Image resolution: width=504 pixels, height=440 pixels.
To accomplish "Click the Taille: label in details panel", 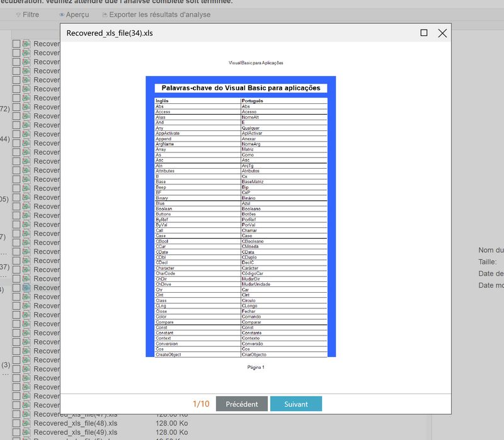I will pyautogui.click(x=487, y=262).
